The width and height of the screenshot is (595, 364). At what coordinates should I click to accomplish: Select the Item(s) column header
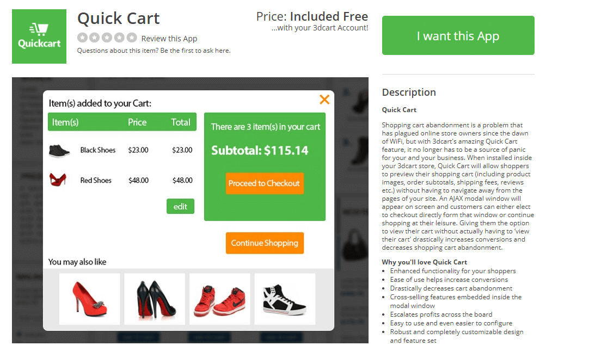[65, 122]
